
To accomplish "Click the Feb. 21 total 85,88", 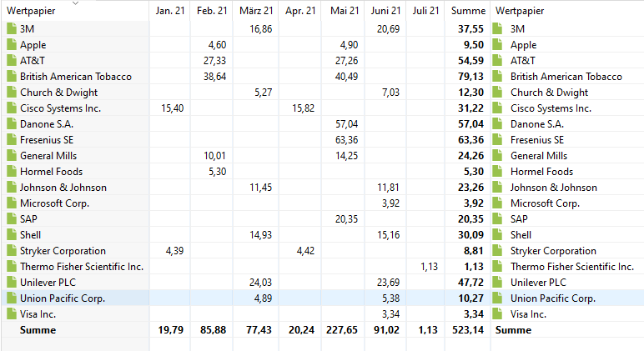I will (x=214, y=330).
